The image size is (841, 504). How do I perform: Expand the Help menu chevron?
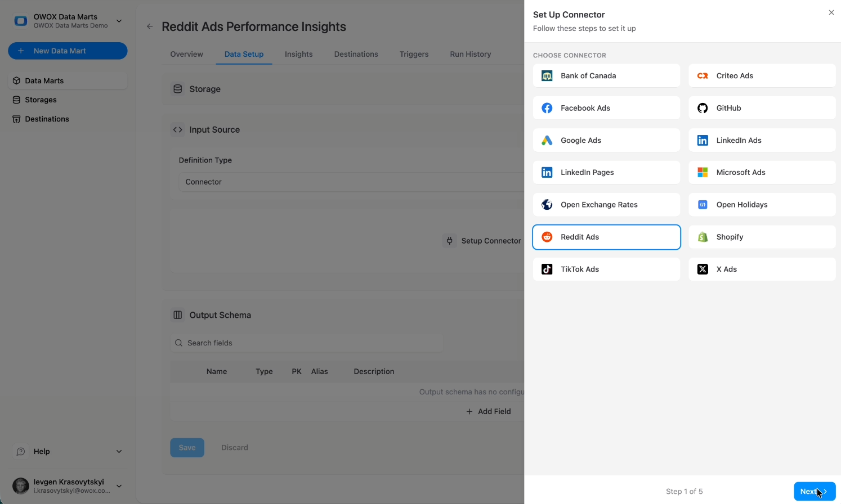119,452
